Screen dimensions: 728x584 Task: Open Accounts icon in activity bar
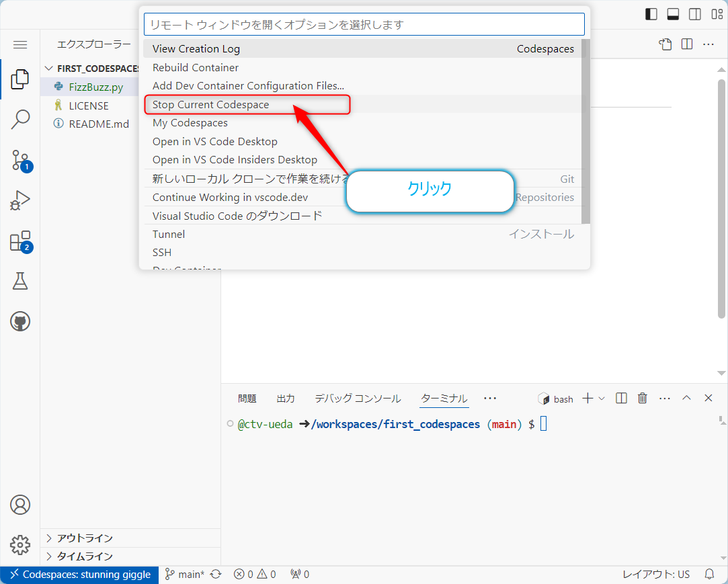click(x=20, y=505)
